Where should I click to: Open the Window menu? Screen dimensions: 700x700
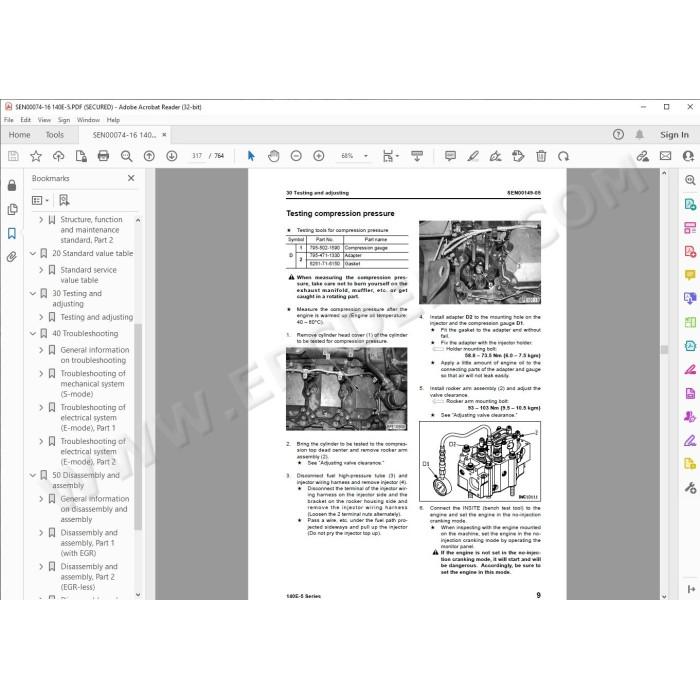(88, 120)
